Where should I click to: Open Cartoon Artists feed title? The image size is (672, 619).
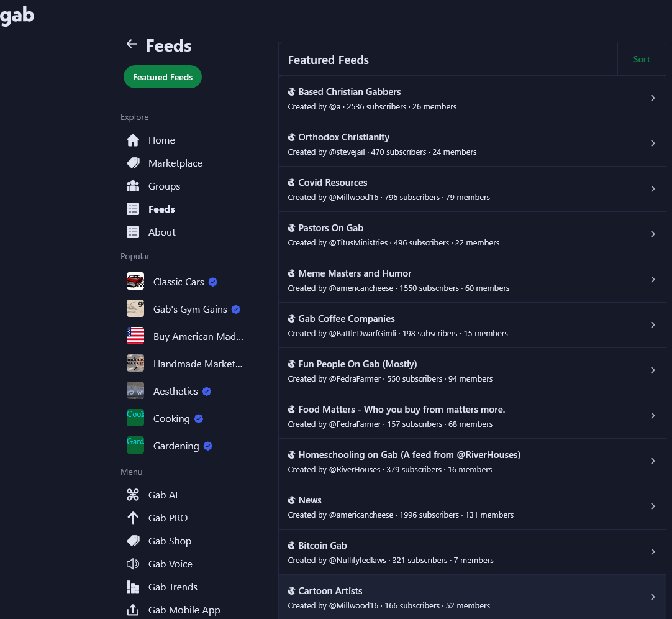pos(330,590)
